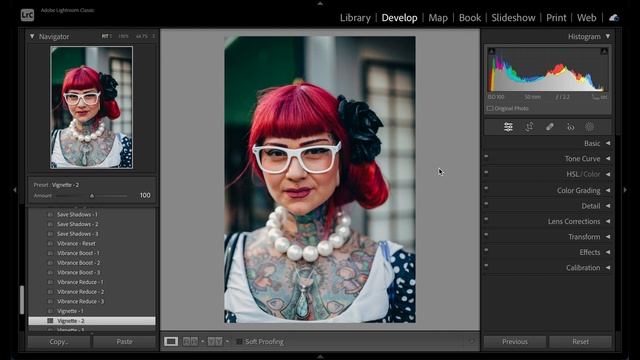Viewport: 640px width, 360px height.
Task: Apply the Save Shadows - 3 preset
Action: point(78,234)
